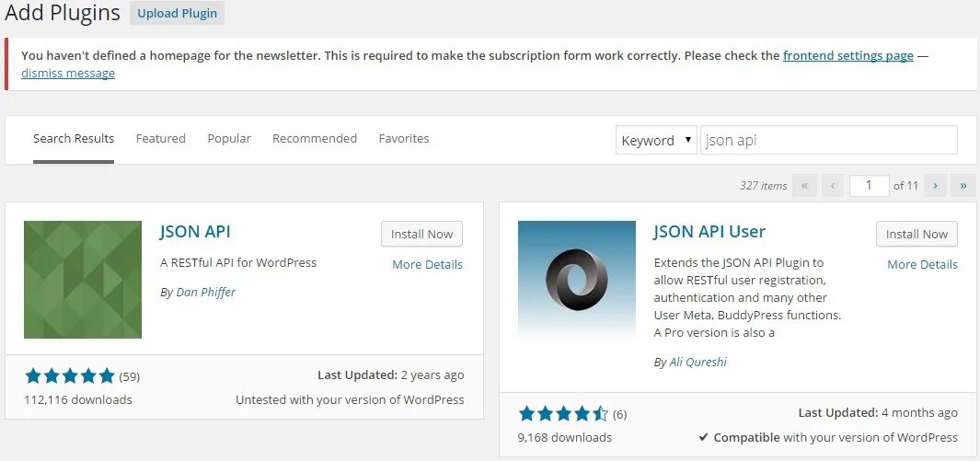
Task: Click the Upload Plugin button
Action: point(178,13)
